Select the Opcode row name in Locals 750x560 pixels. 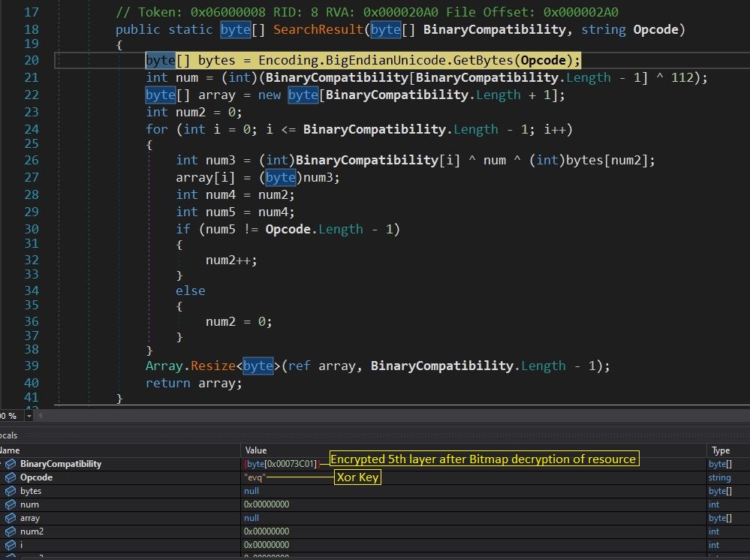click(36, 477)
